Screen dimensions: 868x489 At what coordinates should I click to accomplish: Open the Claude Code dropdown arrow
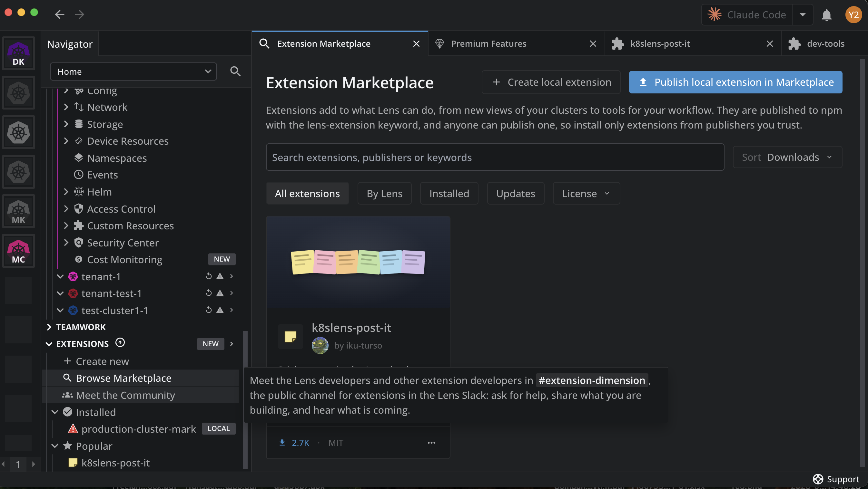[802, 15]
